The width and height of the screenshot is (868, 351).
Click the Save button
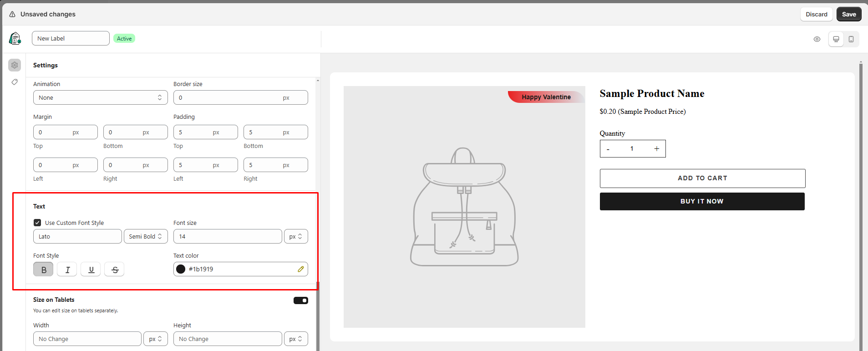[x=848, y=14]
